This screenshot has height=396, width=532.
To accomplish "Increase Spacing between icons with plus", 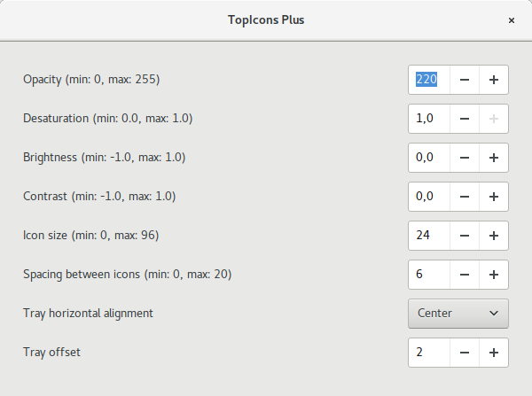I will (494, 275).
